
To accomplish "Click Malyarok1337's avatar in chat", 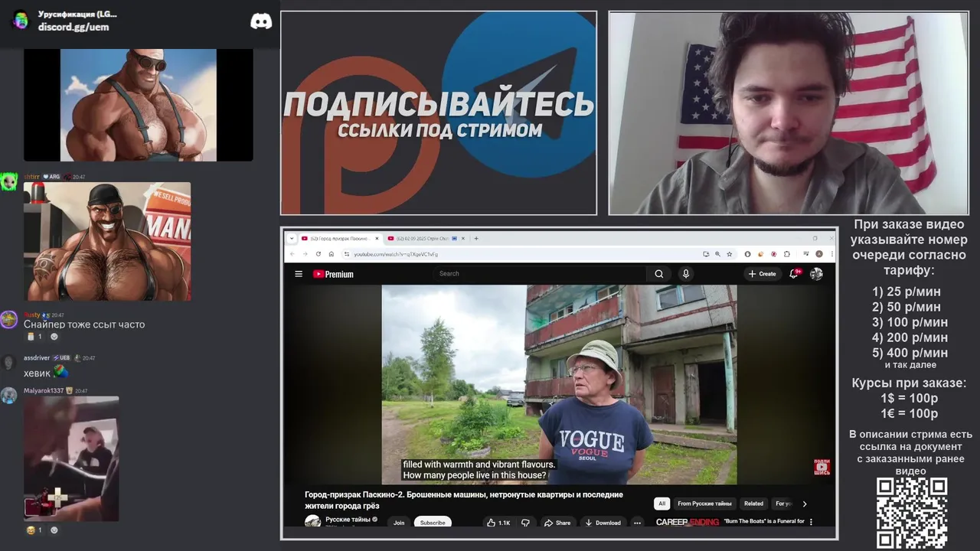I will (x=8, y=396).
